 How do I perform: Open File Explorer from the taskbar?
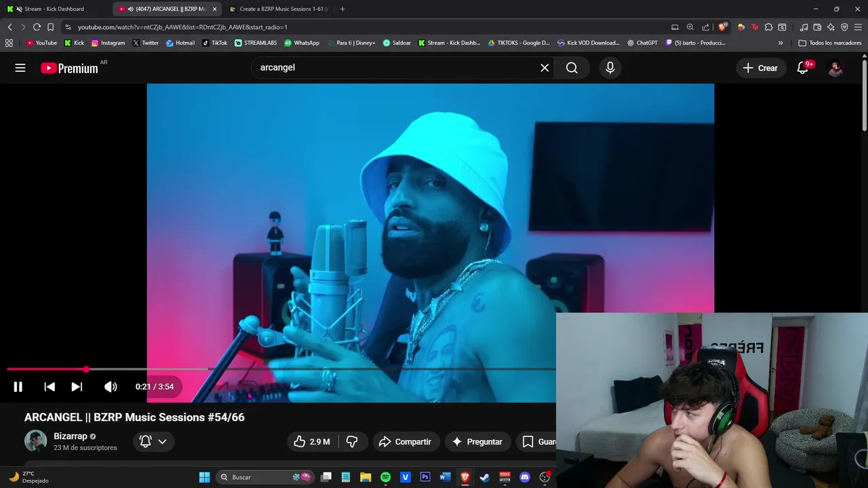click(x=366, y=477)
